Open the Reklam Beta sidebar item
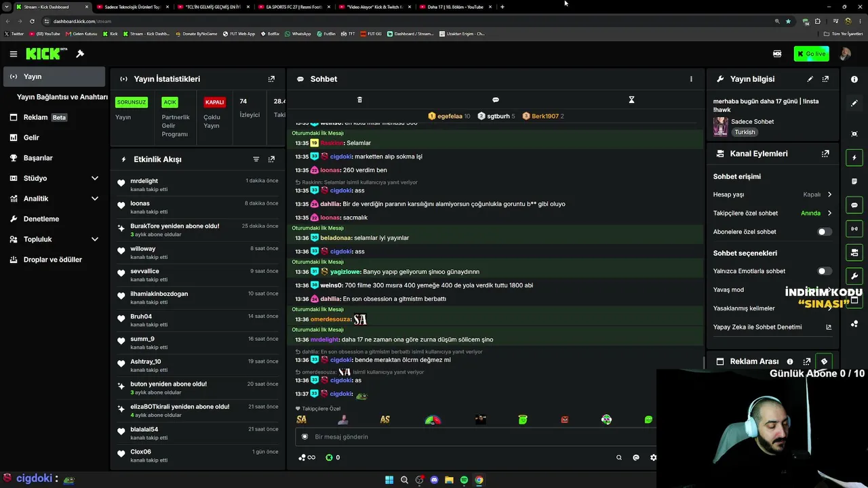Screen dimensions: 868x488 click(54, 117)
